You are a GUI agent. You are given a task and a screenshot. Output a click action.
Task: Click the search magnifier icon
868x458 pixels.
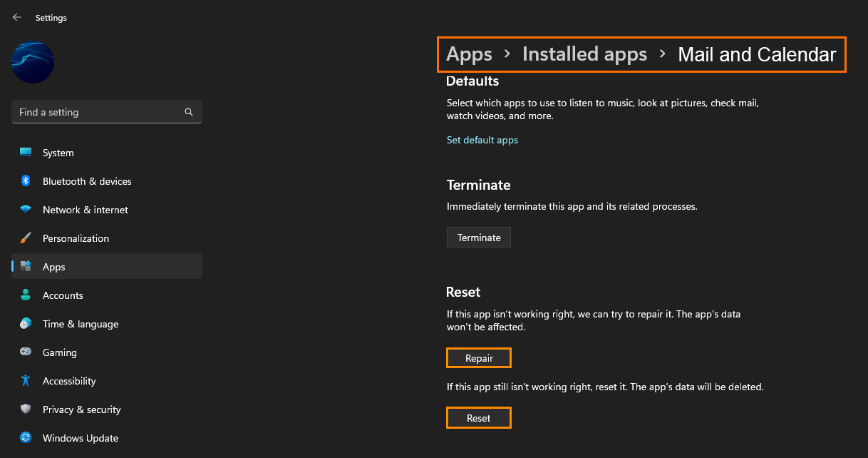(x=189, y=112)
